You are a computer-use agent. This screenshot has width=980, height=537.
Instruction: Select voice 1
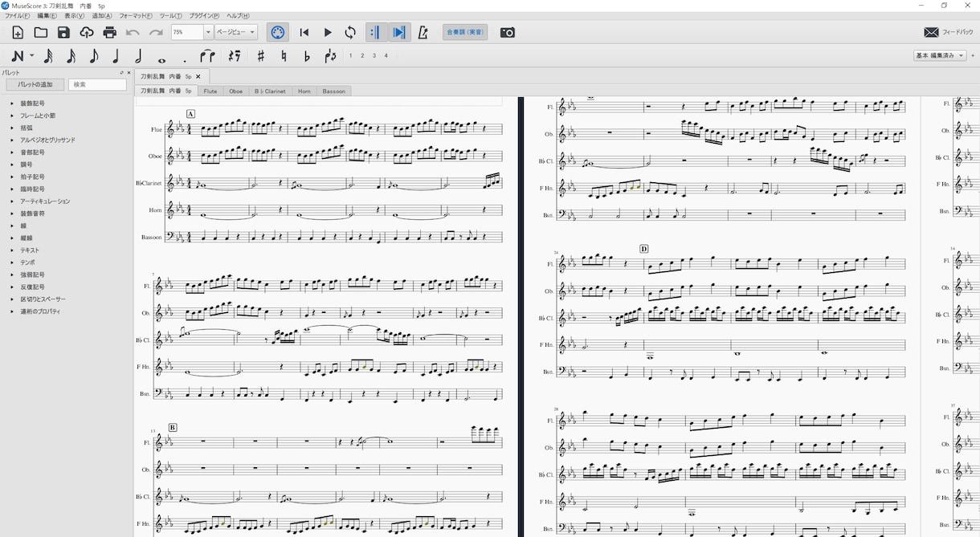click(350, 56)
